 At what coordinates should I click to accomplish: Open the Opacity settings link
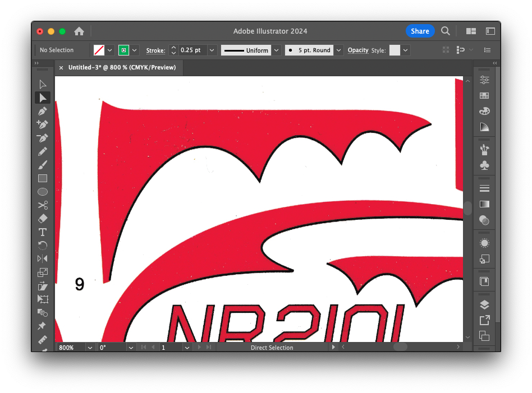[x=357, y=50]
